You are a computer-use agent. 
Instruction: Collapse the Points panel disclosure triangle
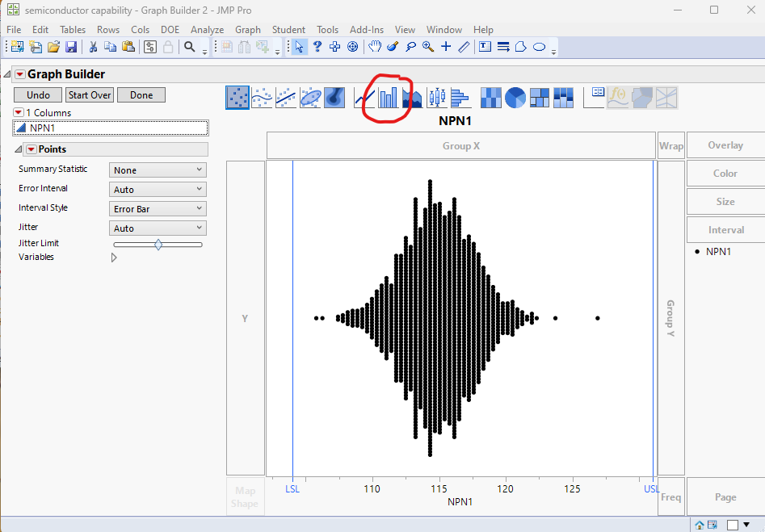pyautogui.click(x=19, y=149)
